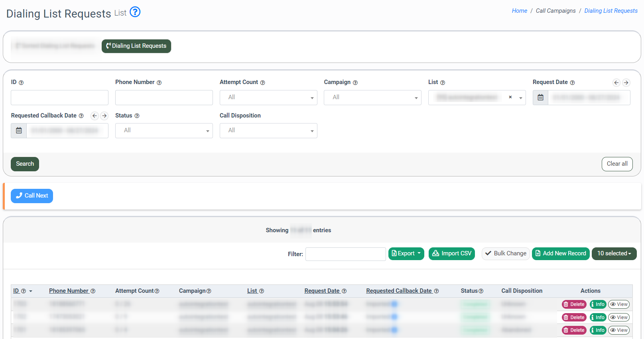Click the help icon next to Phone Number label

[x=159, y=82]
